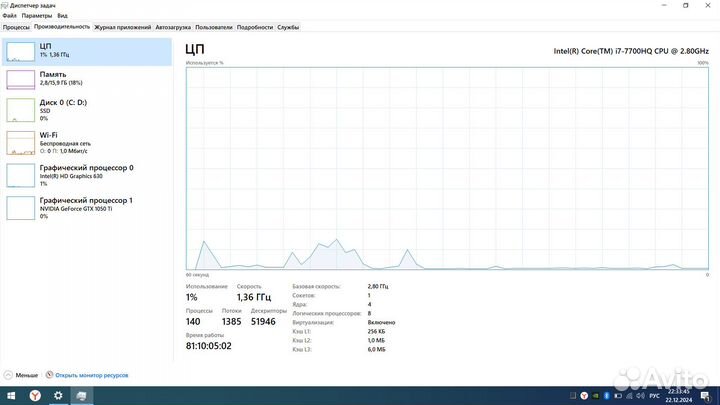720x405 pixels.
Task: Open the Bluetooth tray icon
Action: pyautogui.click(x=607, y=396)
